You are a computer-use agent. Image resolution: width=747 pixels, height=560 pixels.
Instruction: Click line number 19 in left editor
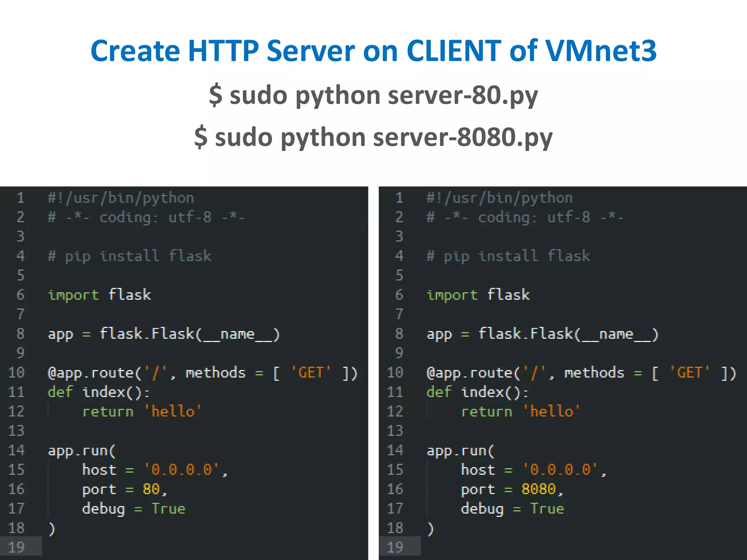point(16,547)
